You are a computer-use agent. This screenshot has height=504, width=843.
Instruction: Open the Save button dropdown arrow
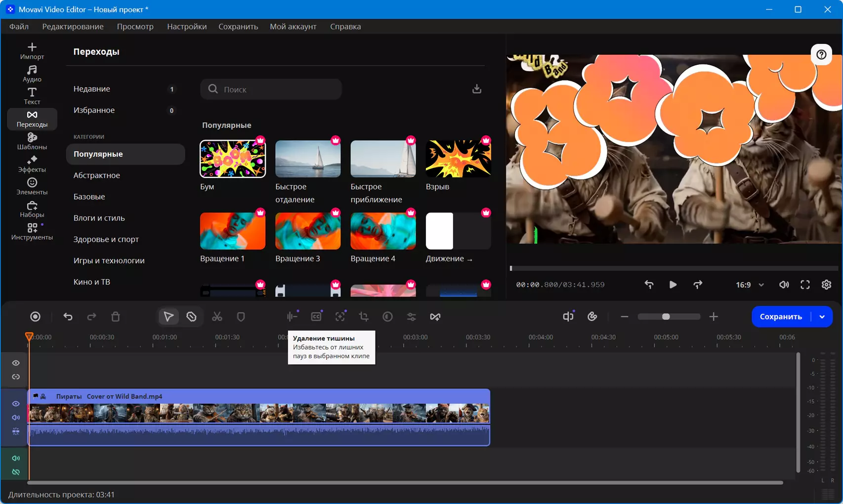click(x=822, y=317)
